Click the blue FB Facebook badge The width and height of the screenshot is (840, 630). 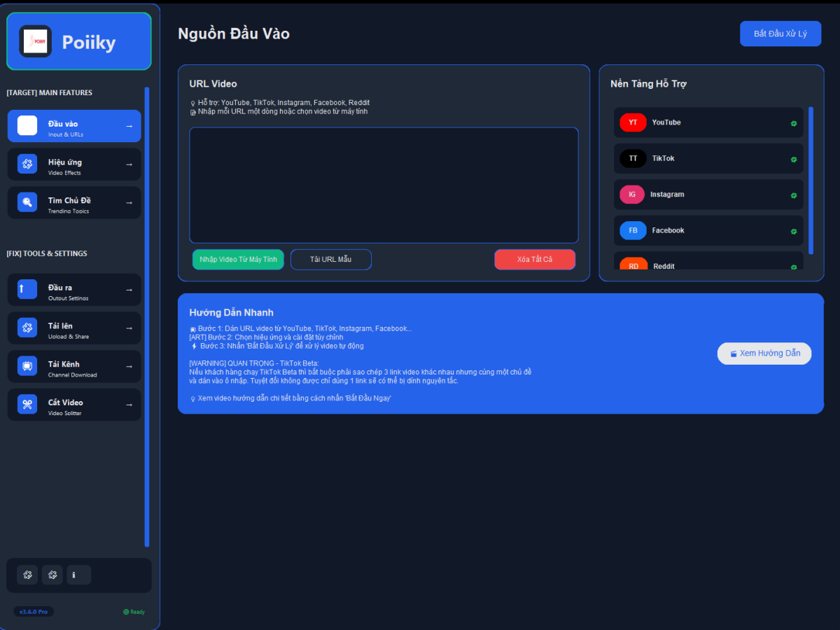(633, 230)
